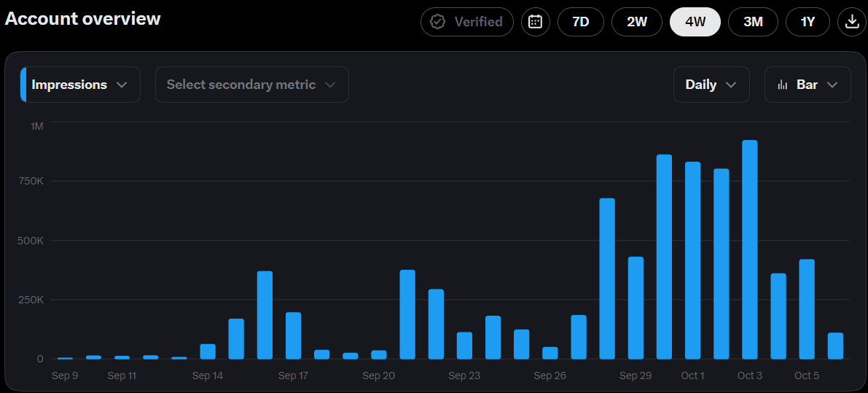Image resolution: width=868 pixels, height=393 pixels.
Task: Click the 750K y-axis label
Action: pos(33,182)
